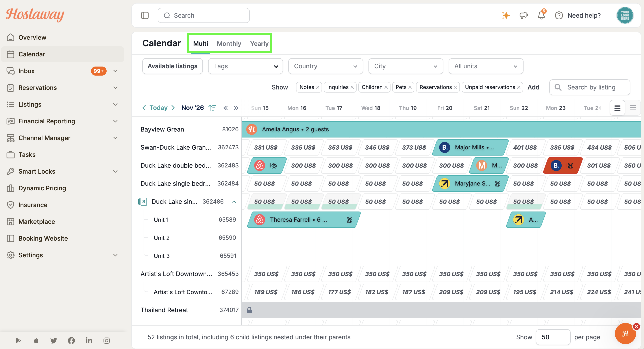Remove the Inquiries filter chip
This screenshot has width=644, height=349.
[x=352, y=87]
